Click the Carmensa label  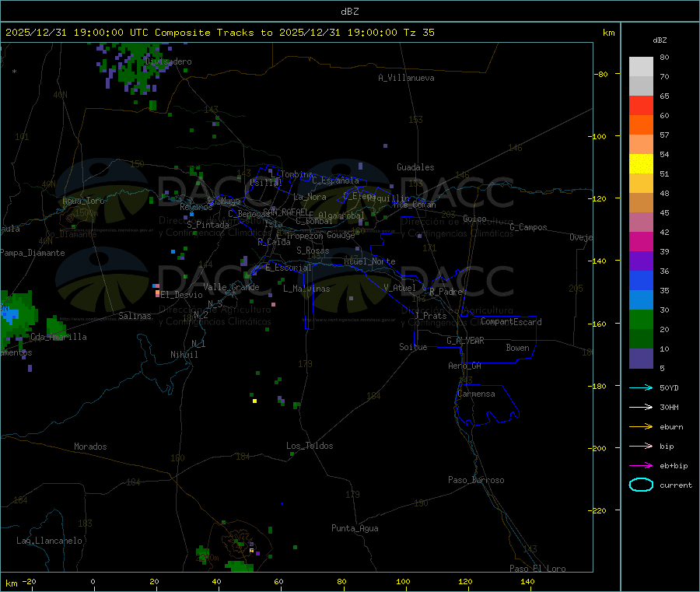pos(476,394)
